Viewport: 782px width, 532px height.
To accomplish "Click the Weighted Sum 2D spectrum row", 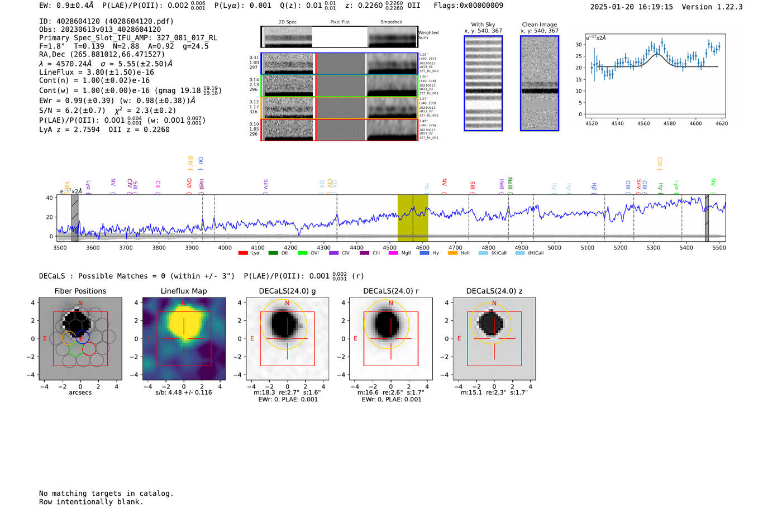I will [x=340, y=37].
